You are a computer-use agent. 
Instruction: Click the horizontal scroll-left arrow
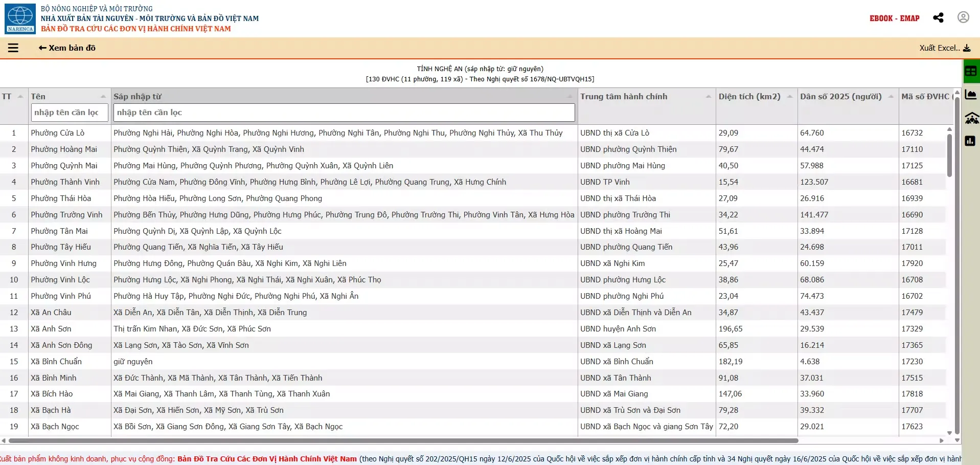(x=4, y=440)
